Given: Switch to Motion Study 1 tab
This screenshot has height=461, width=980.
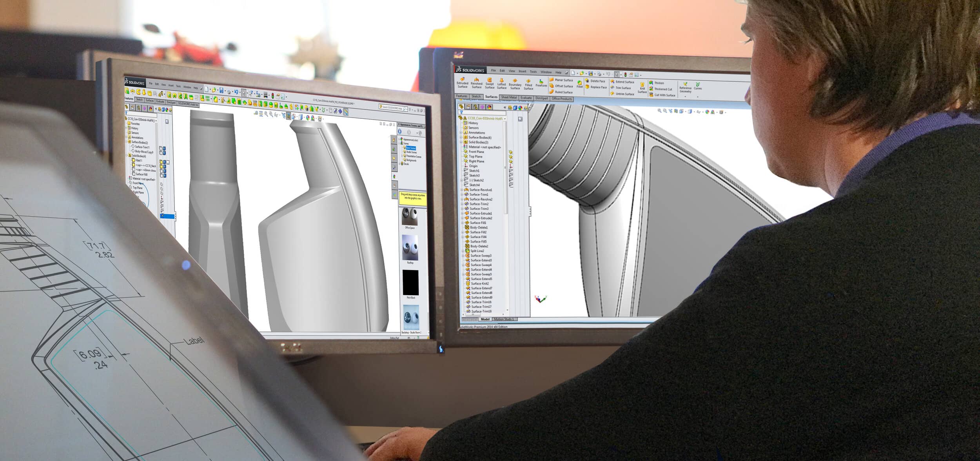Looking at the screenshot, I should [503, 319].
